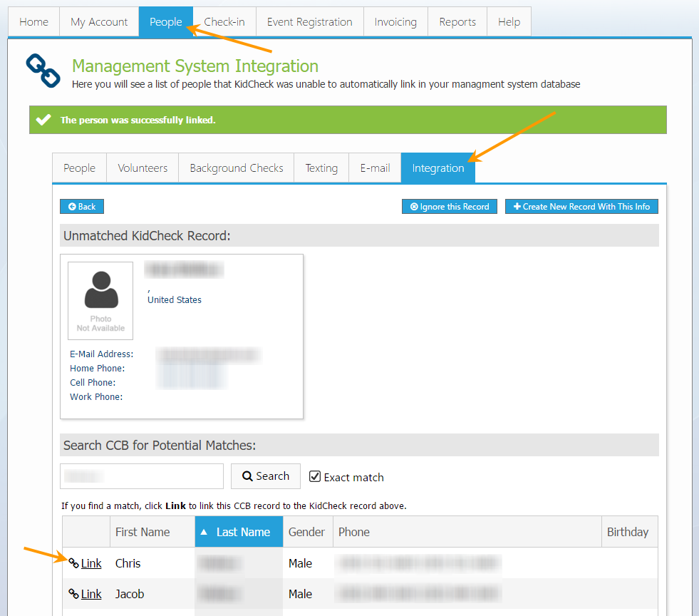
Task: Click the chain link integration logo icon
Action: click(43, 71)
